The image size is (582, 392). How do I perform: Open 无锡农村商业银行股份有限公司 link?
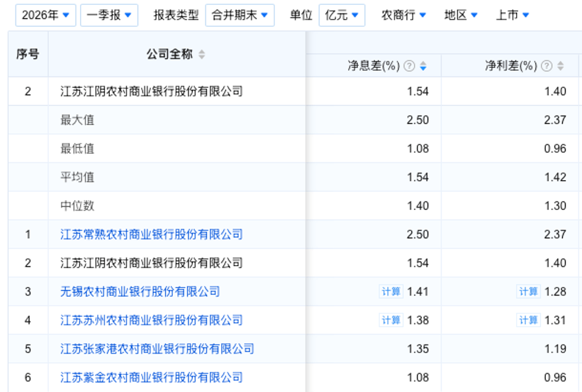(x=140, y=291)
